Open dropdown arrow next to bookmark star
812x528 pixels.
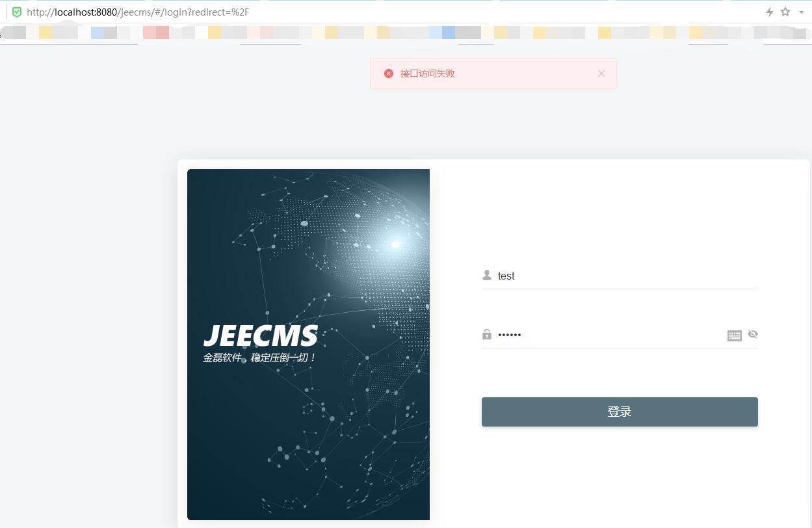pos(802,12)
